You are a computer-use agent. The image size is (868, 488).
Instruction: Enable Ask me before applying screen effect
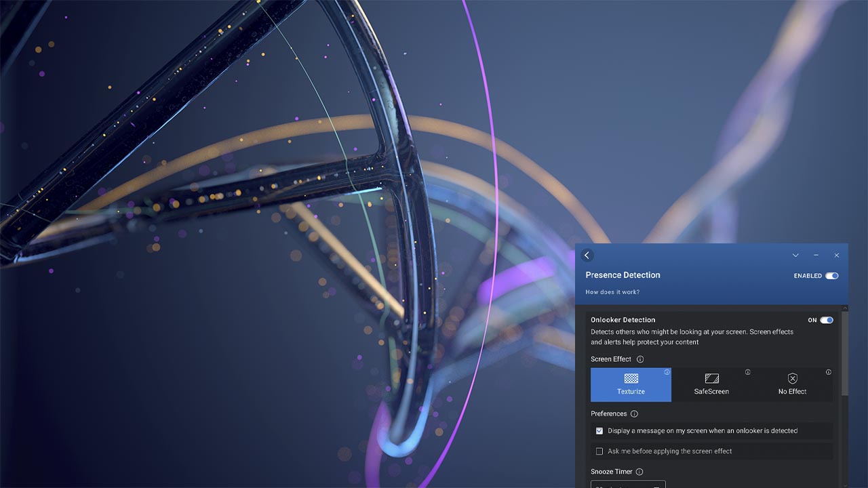pos(599,451)
